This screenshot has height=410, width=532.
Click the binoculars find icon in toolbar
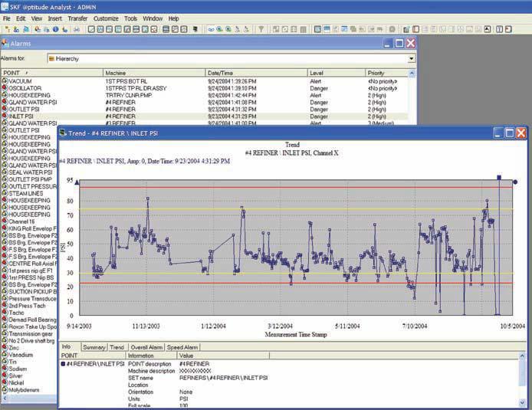(x=77, y=29)
